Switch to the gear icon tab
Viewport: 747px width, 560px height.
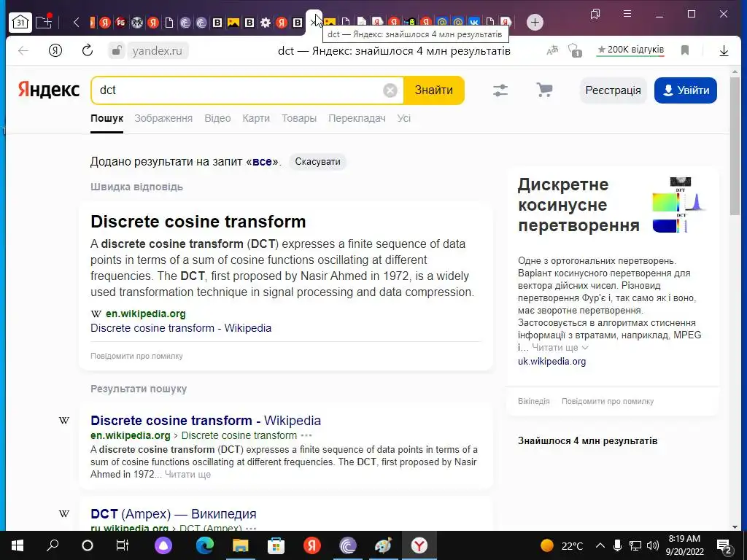(266, 22)
